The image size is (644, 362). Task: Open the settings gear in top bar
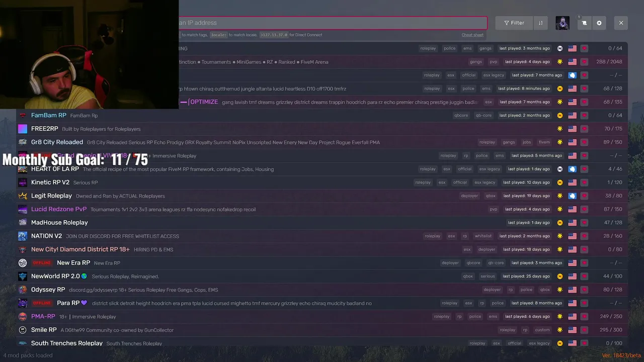[599, 23]
